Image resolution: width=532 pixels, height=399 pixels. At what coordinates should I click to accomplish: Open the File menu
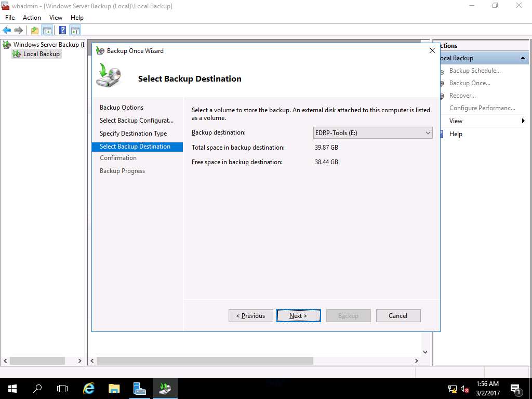pos(10,18)
